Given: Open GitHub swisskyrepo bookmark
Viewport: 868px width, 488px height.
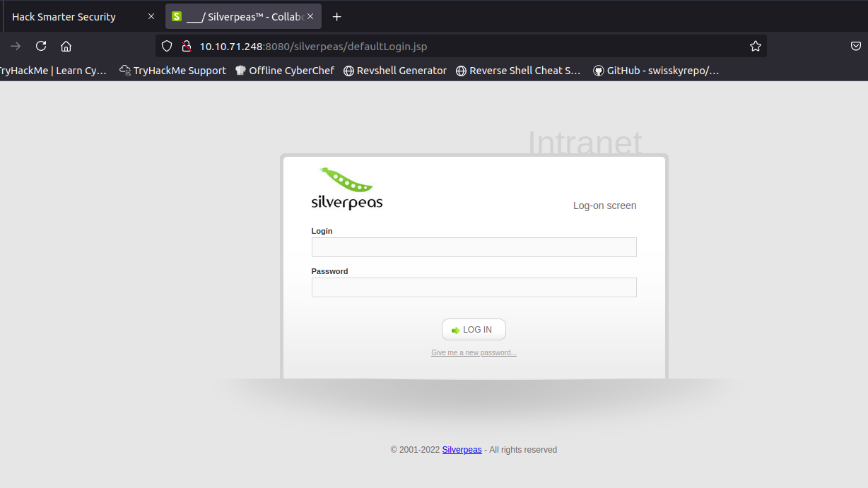Looking at the screenshot, I should 656,71.
